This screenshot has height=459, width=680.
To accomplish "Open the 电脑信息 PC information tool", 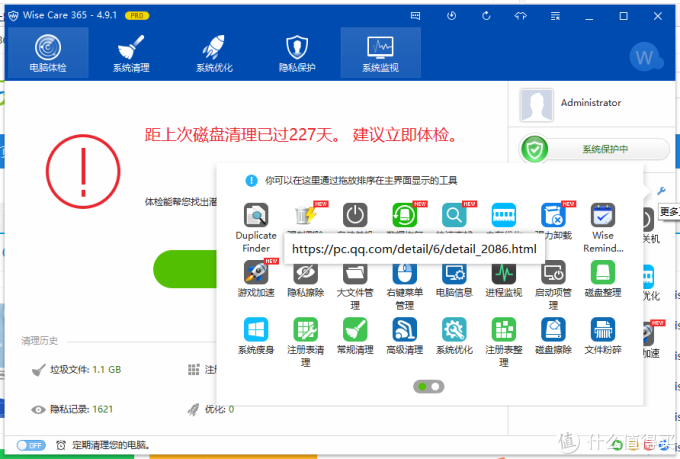I will pyautogui.click(x=454, y=279).
